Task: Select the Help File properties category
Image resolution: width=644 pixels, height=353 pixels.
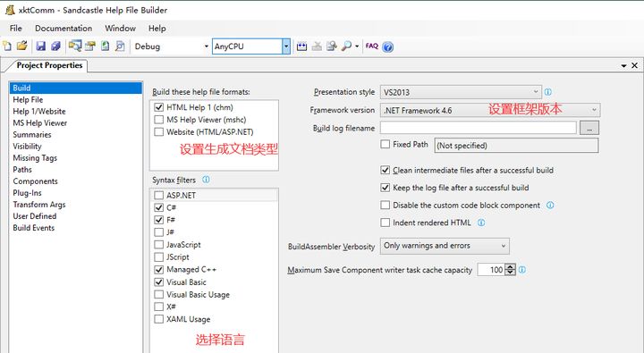Action: 75,100
